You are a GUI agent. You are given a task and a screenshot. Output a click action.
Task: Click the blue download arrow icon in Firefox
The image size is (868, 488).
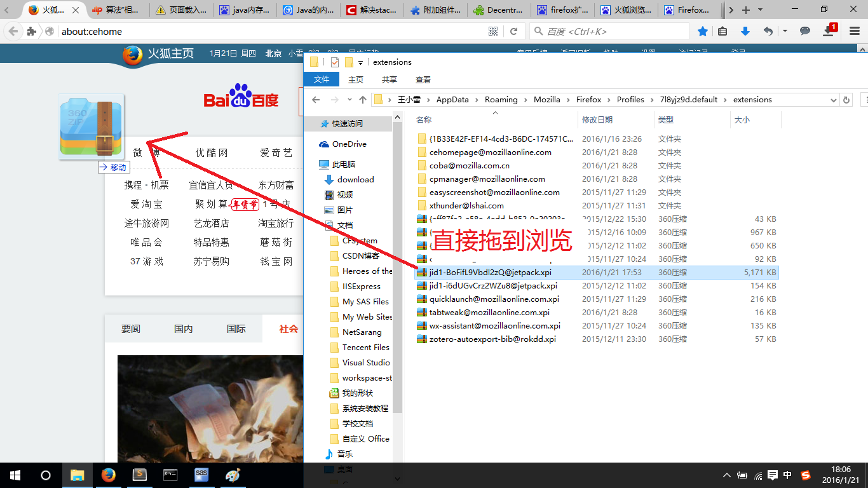pos(745,31)
